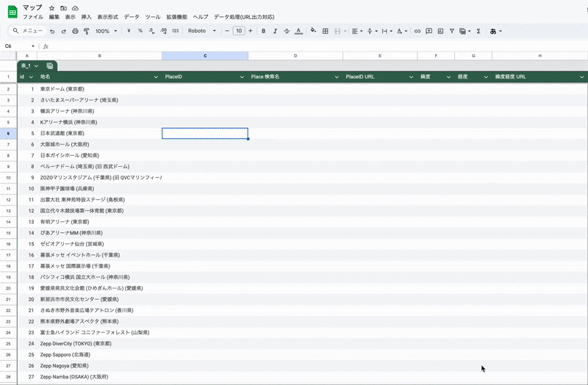Viewport: 588px width, 385px height.
Task: Open the 拡張機能 menu
Action: 176,17
